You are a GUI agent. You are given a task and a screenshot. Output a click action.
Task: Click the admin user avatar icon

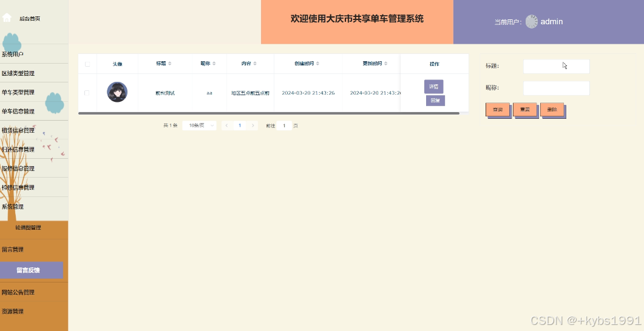532,22
